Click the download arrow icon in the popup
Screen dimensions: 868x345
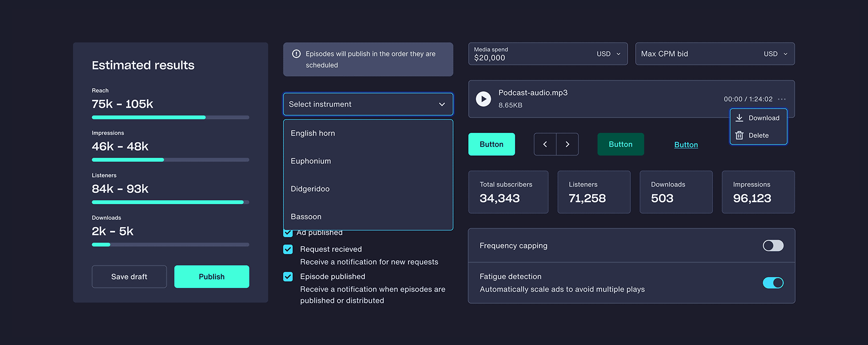(x=739, y=118)
